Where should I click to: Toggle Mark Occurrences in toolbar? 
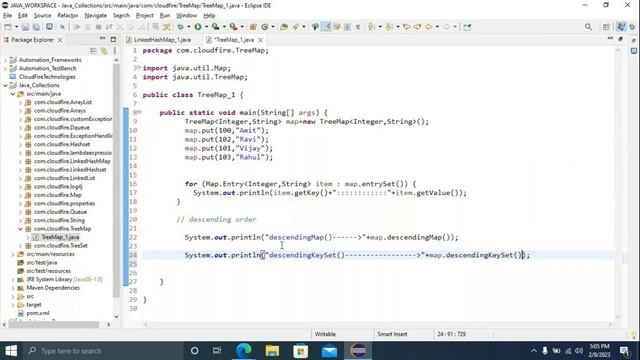coord(326,27)
